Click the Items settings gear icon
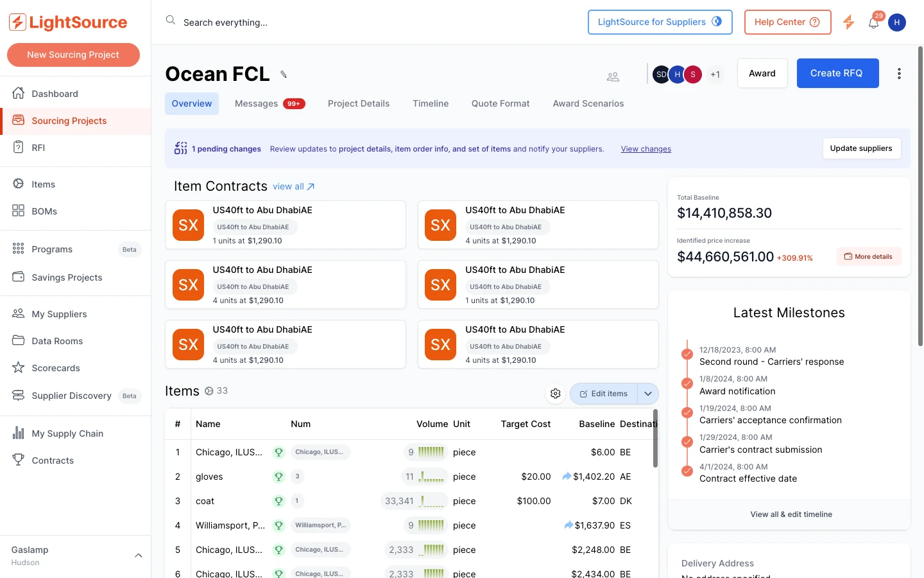This screenshot has width=924, height=578. coord(556,394)
